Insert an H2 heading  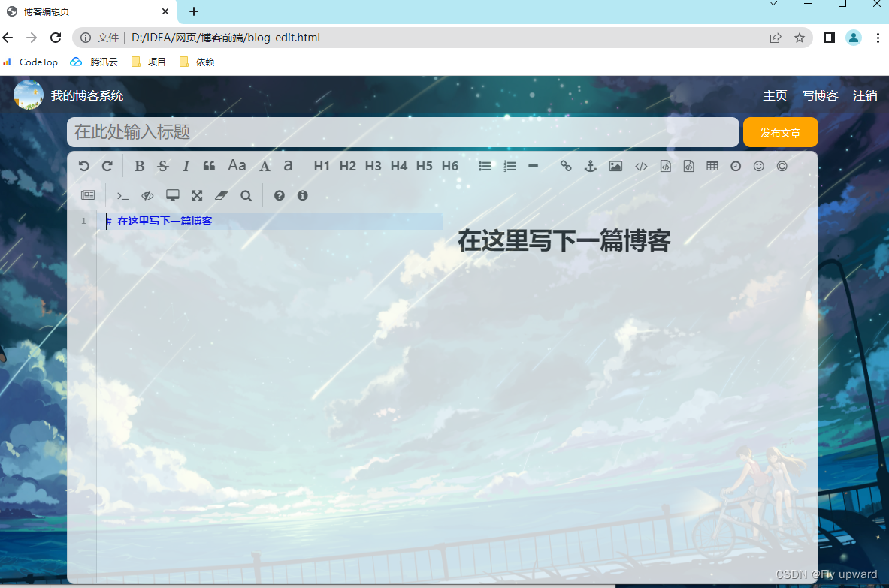coord(347,166)
